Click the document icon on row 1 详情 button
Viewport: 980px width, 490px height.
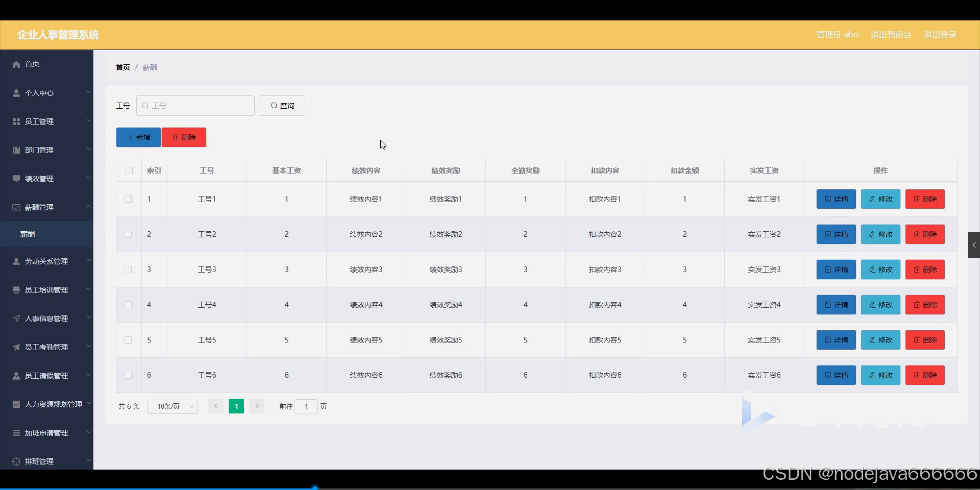(x=828, y=199)
